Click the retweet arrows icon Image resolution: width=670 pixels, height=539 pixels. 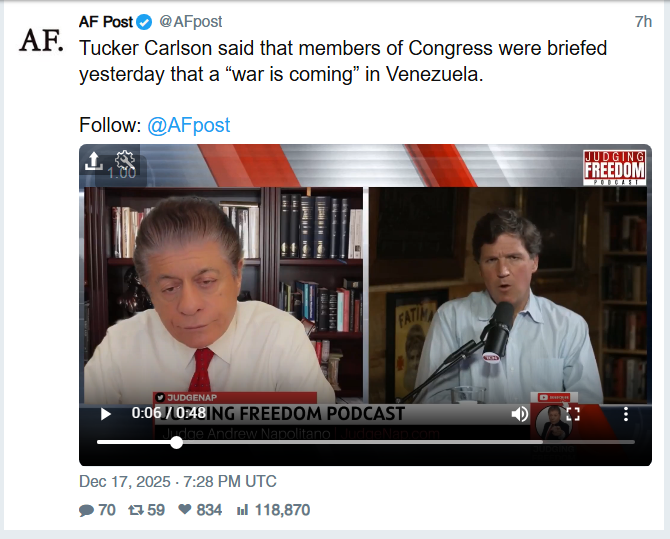click(136, 510)
